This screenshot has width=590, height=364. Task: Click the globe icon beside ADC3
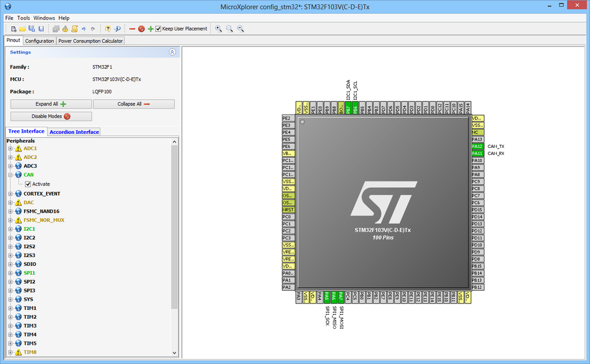pyautogui.click(x=18, y=166)
